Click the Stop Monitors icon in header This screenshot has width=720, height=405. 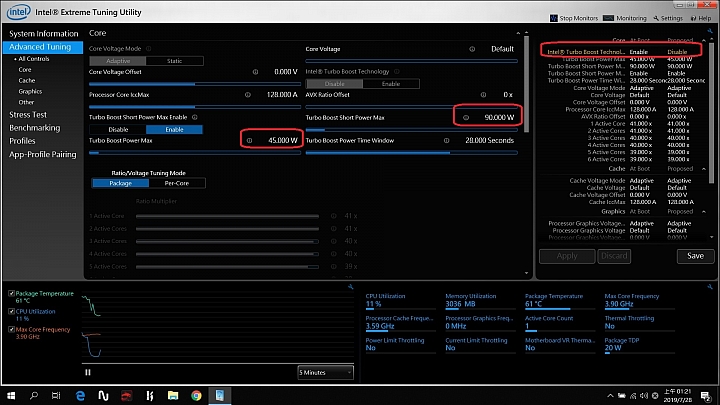click(x=554, y=18)
